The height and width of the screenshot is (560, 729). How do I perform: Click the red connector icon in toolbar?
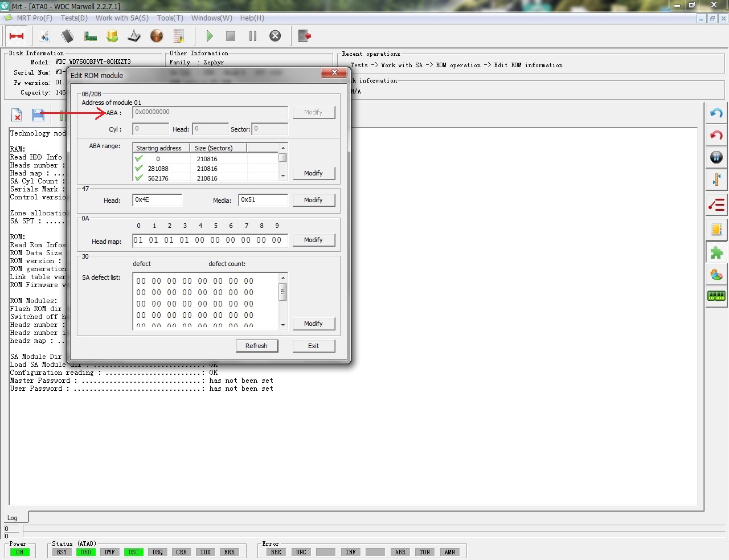(x=17, y=36)
